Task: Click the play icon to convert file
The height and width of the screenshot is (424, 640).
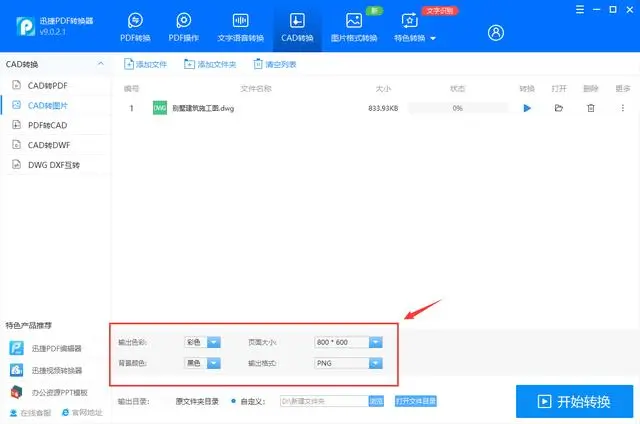Action: [x=527, y=108]
